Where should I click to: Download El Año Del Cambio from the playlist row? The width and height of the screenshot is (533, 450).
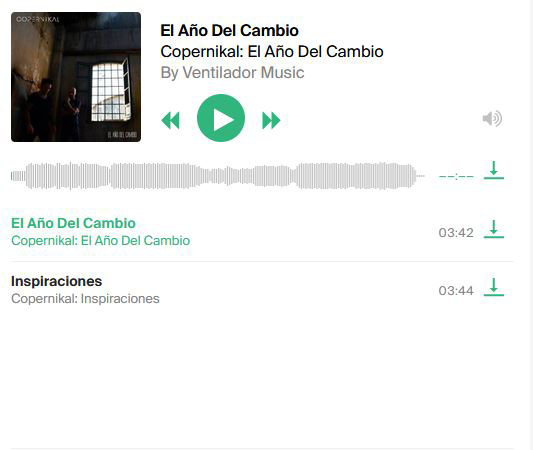(x=494, y=229)
